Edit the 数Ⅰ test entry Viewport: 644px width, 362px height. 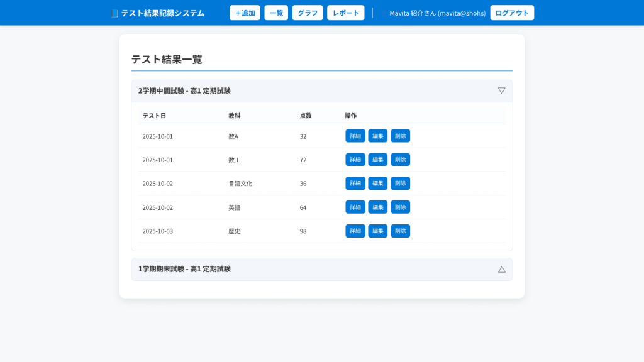click(377, 160)
